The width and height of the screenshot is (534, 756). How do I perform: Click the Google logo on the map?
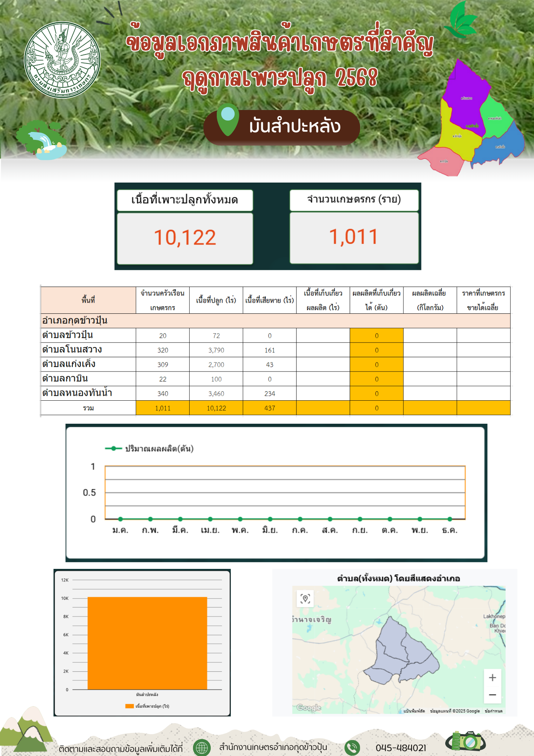point(309,708)
